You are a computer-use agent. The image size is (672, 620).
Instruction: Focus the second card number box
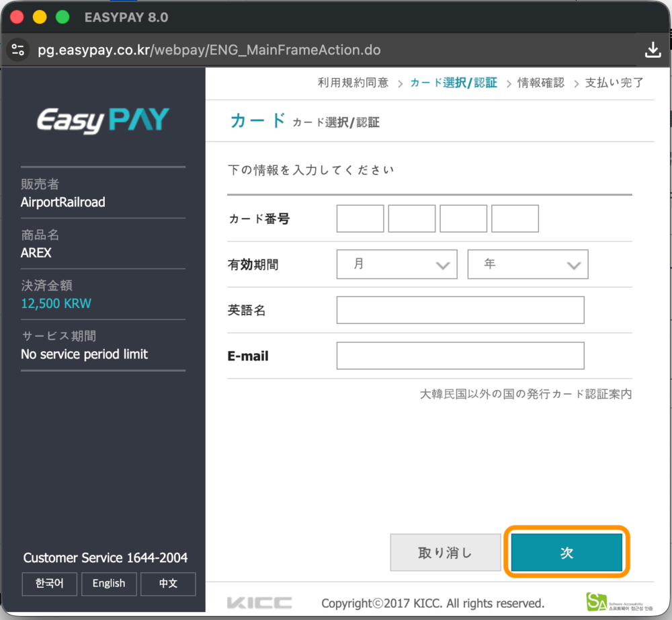(x=411, y=219)
